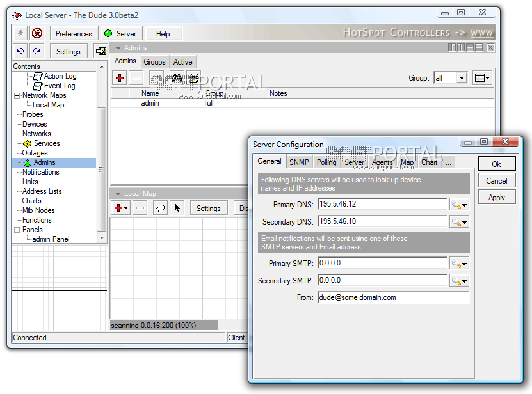
Task: Open the Help button
Action: point(163,33)
